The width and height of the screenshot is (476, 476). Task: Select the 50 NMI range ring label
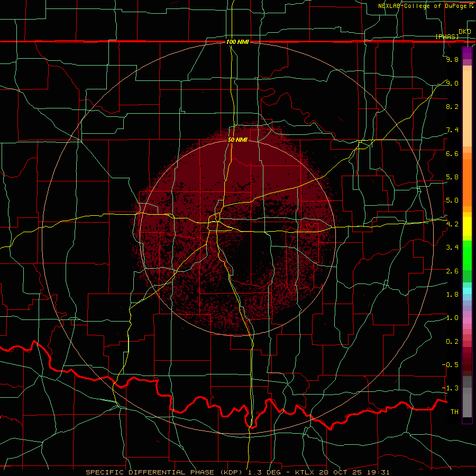(x=237, y=140)
